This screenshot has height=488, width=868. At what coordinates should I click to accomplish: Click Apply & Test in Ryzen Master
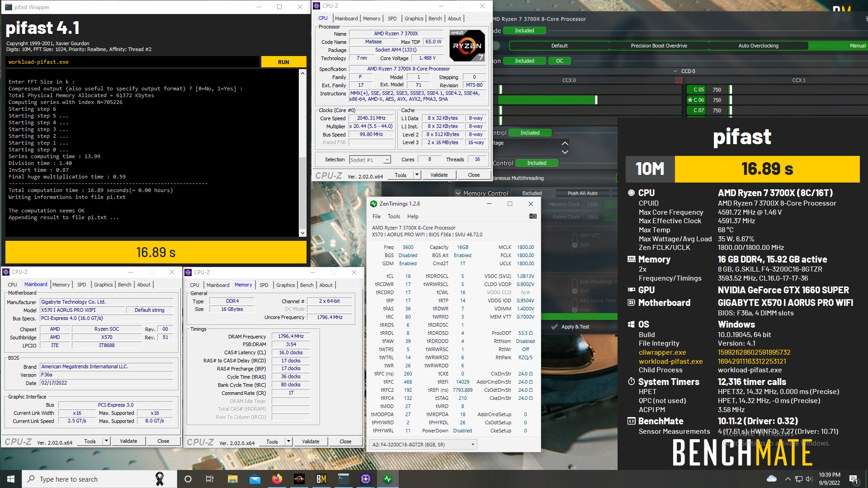[570, 327]
